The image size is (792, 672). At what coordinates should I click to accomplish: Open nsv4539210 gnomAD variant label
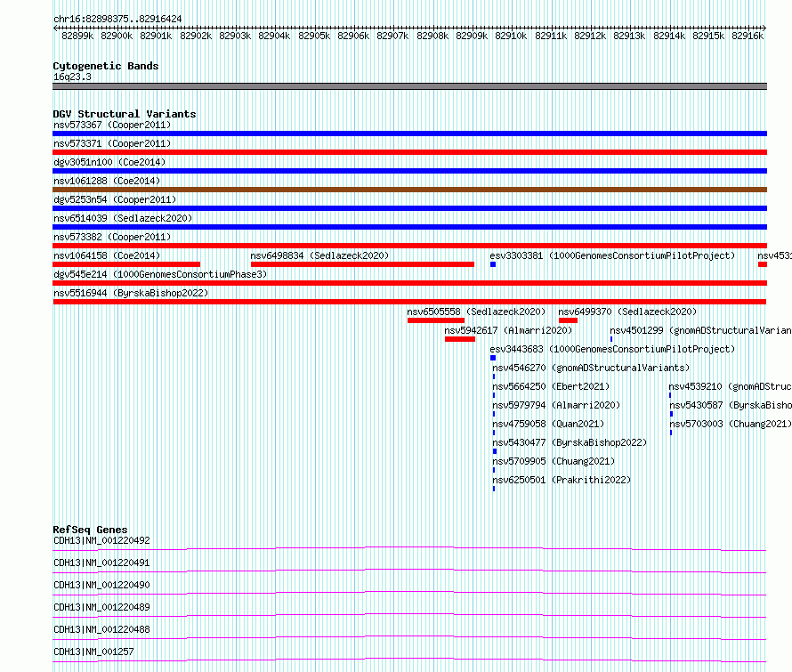tap(731, 386)
